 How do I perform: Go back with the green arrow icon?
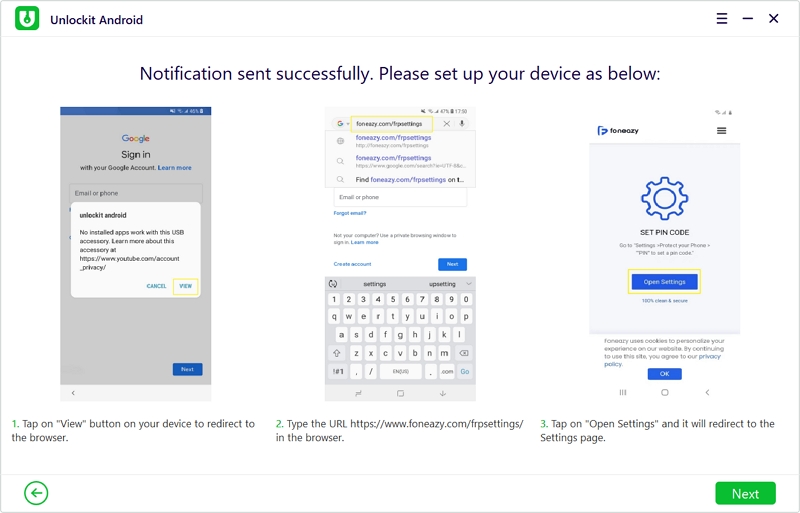point(36,493)
